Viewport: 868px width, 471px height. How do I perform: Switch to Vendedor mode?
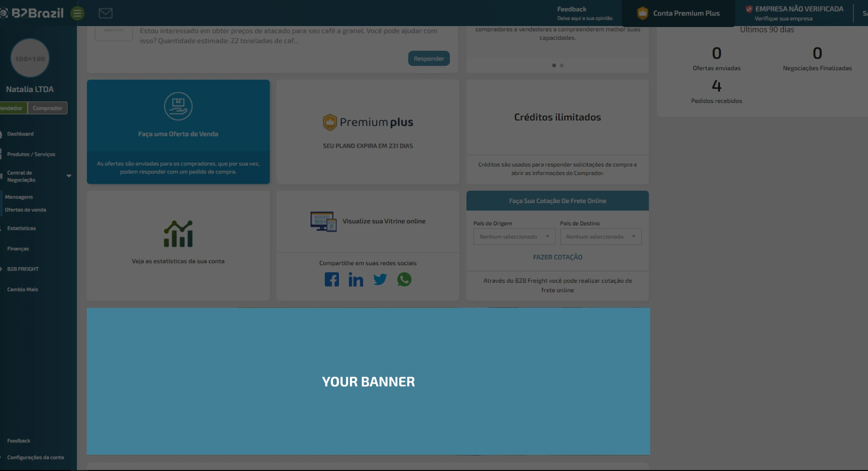click(12, 108)
